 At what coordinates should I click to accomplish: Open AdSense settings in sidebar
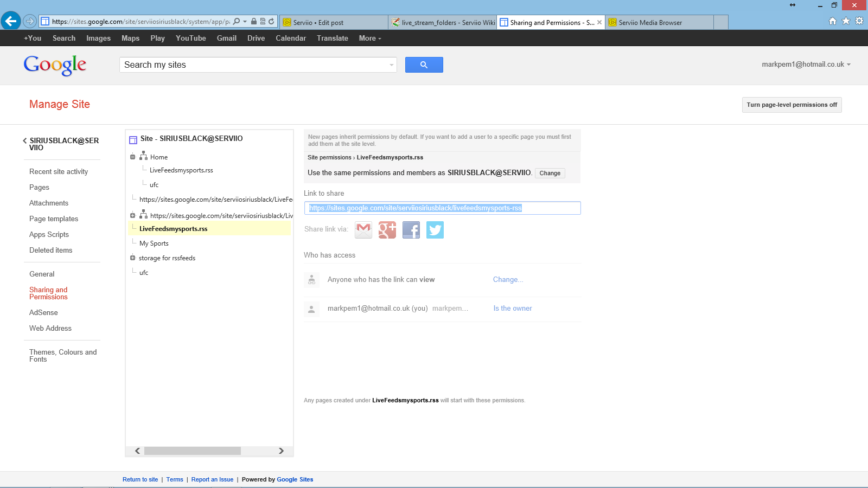43,312
